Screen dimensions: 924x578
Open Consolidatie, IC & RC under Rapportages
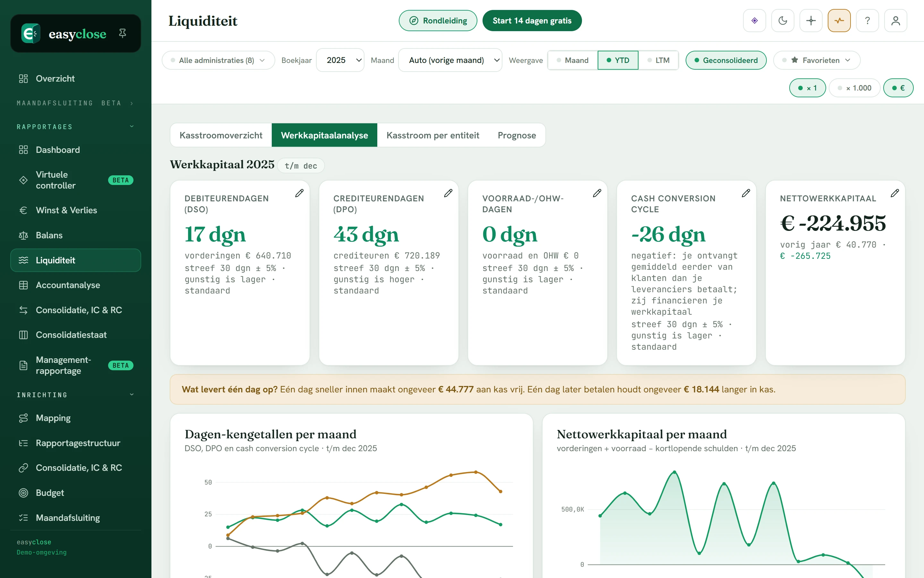[x=76, y=310]
